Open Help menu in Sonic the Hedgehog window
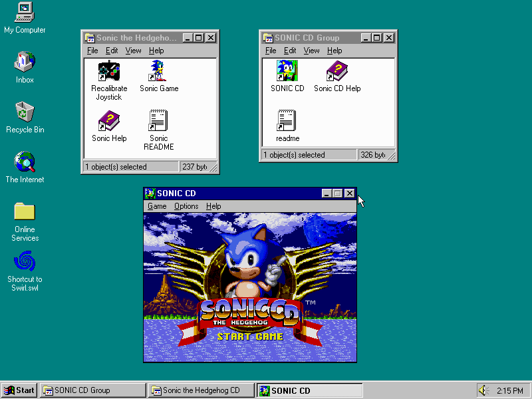This screenshot has width=532, height=399. pyautogui.click(x=156, y=51)
